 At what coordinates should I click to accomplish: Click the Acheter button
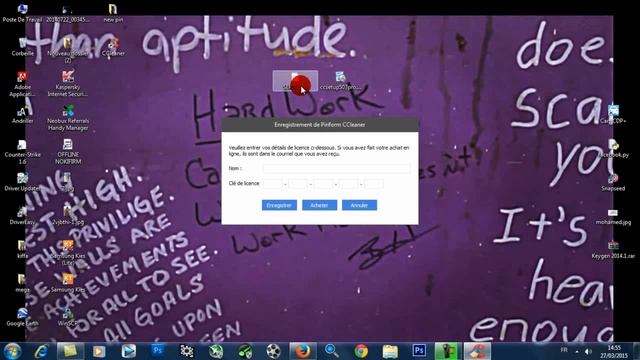click(x=319, y=205)
